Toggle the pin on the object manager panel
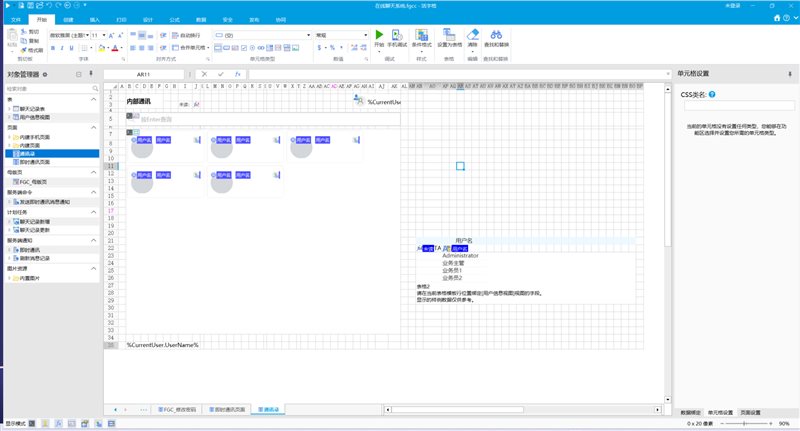The image size is (800, 431). (x=91, y=74)
